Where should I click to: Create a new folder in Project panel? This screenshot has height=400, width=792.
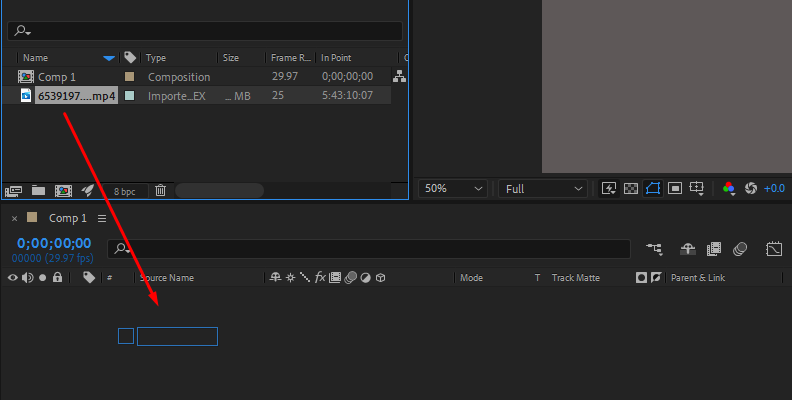point(38,190)
